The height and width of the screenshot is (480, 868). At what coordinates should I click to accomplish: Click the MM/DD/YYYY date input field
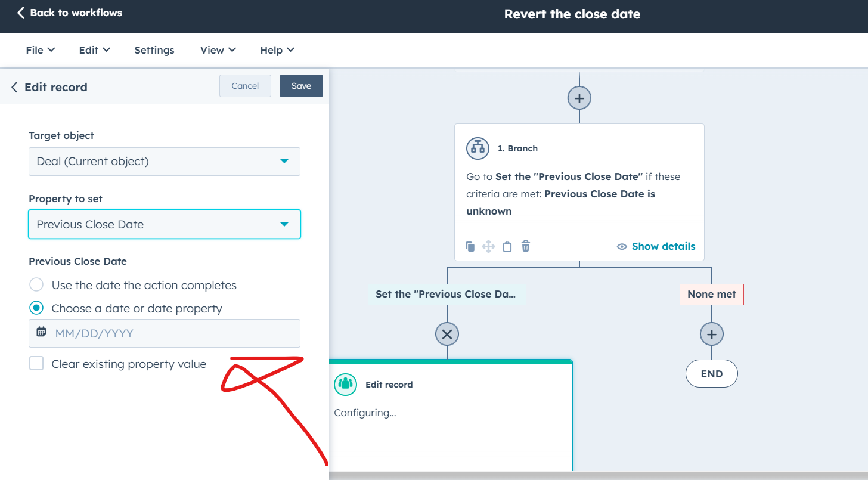coord(164,333)
